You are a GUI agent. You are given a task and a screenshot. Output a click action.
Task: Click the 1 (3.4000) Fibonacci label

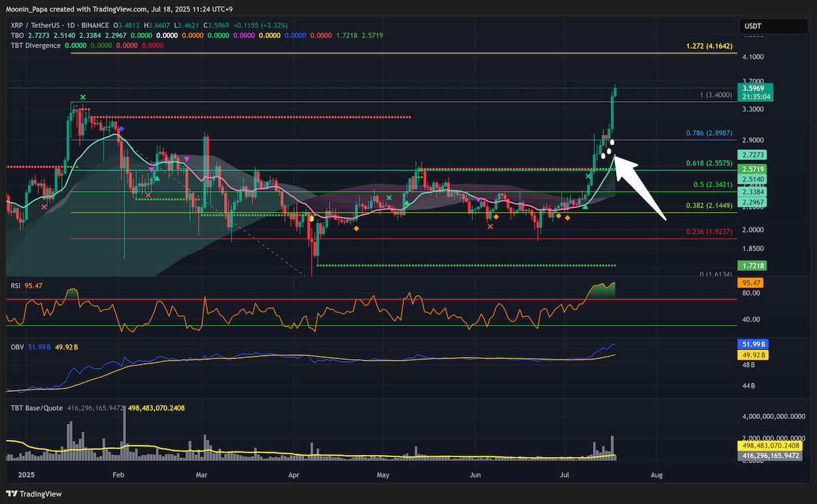[716, 95]
